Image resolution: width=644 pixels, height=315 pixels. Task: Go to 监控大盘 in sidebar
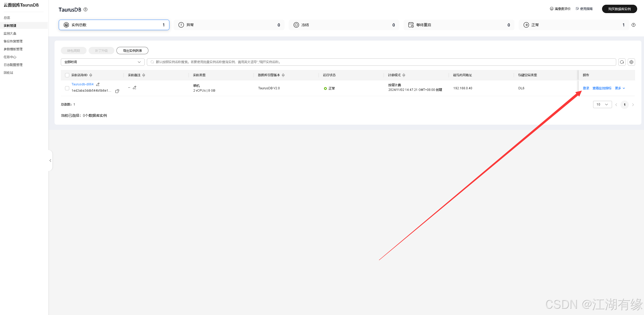10,34
